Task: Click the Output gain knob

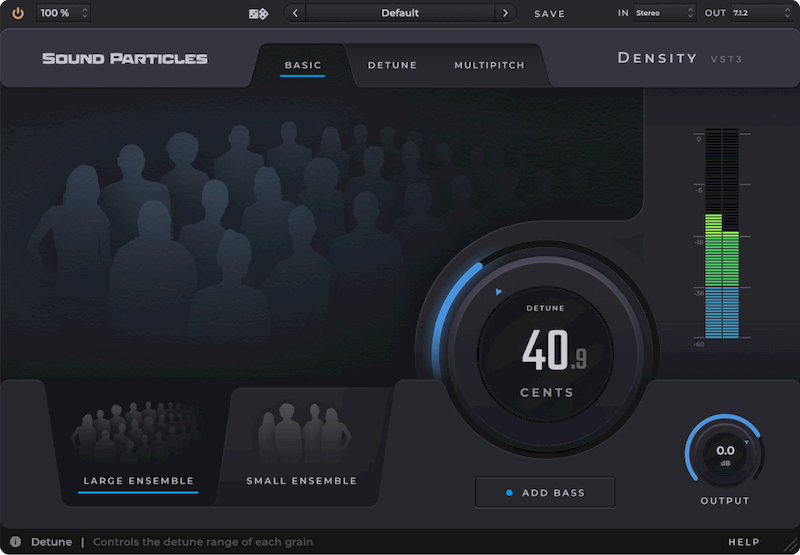Action: click(x=724, y=454)
